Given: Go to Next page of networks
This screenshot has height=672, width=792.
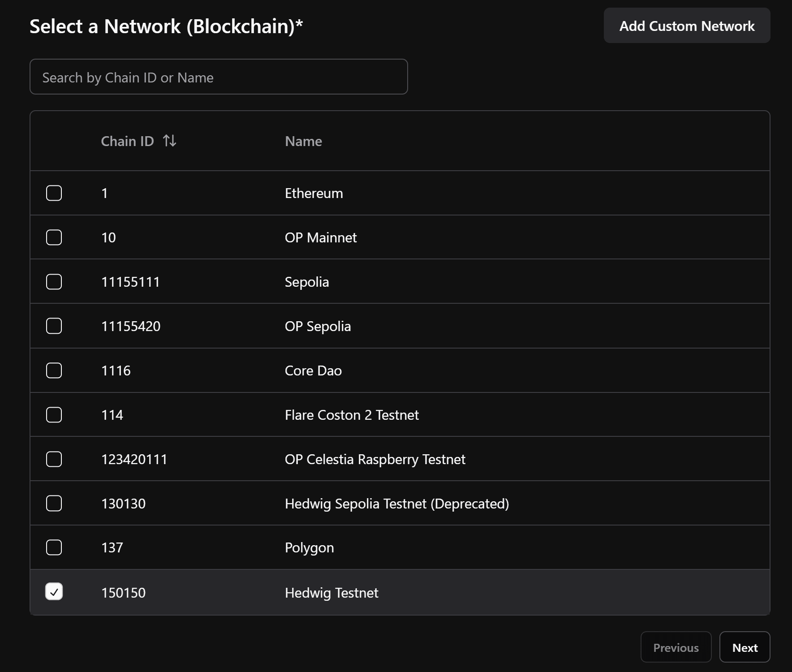Looking at the screenshot, I should click(x=745, y=647).
